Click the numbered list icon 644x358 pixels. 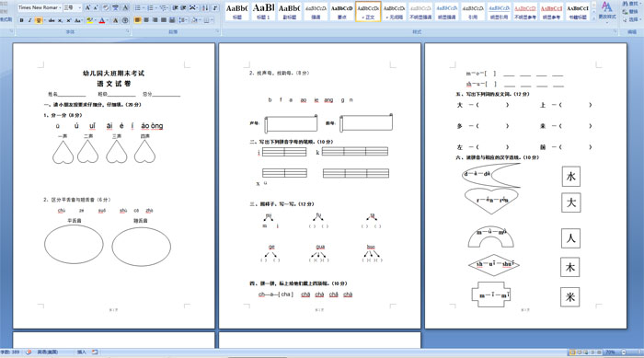(x=151, y=7)
